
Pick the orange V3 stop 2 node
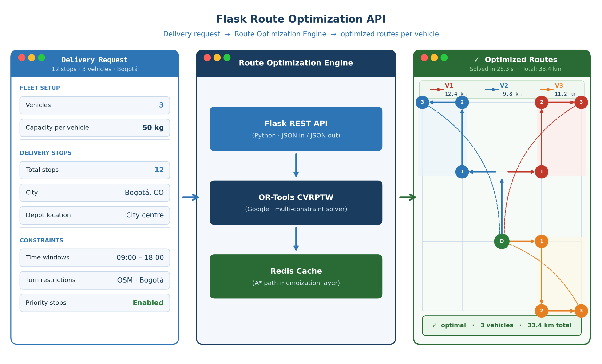(541, 311)
